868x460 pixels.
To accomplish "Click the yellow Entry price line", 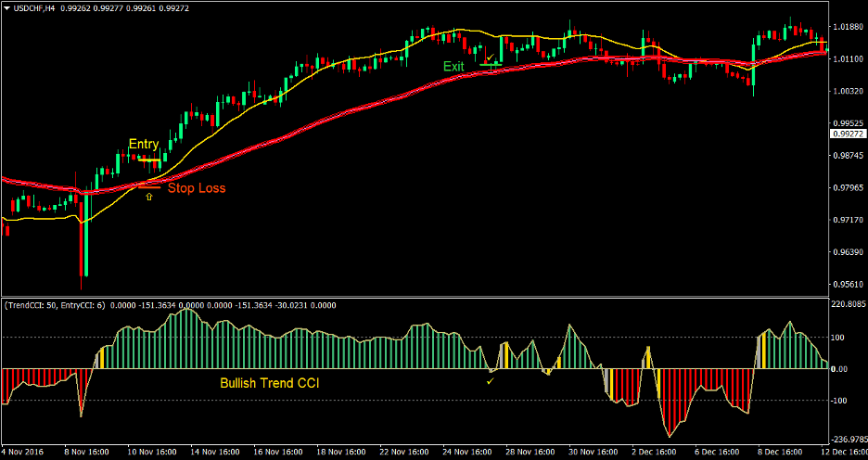I will [x=149, y=160].
